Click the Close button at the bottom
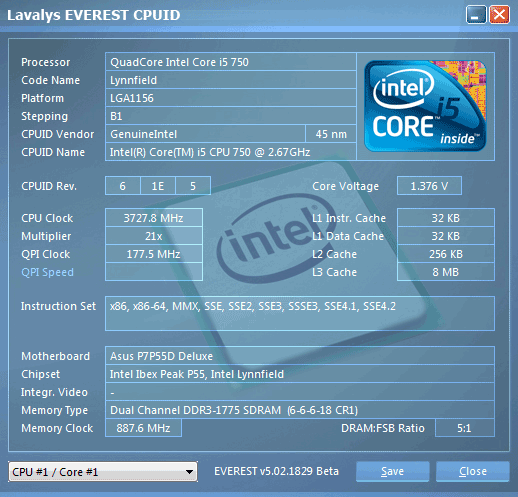The height and width of the screenshot is (497, 518). [473, 471]
